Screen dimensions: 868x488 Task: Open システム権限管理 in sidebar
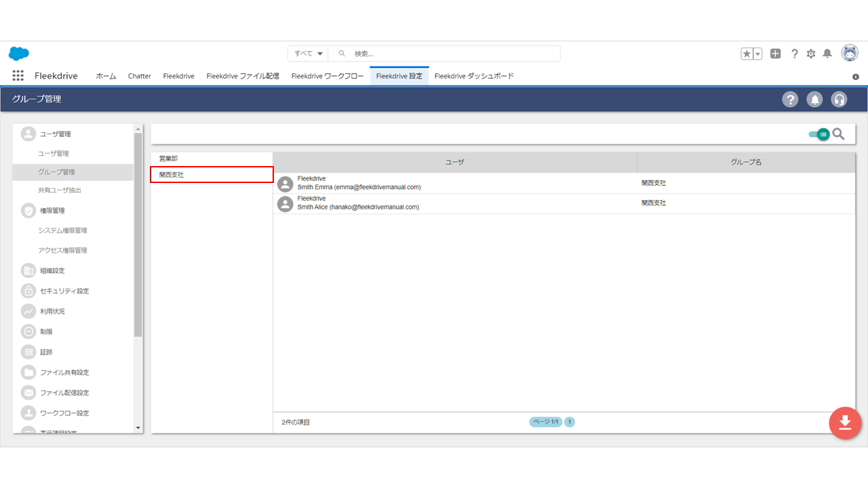click(62, 230)
